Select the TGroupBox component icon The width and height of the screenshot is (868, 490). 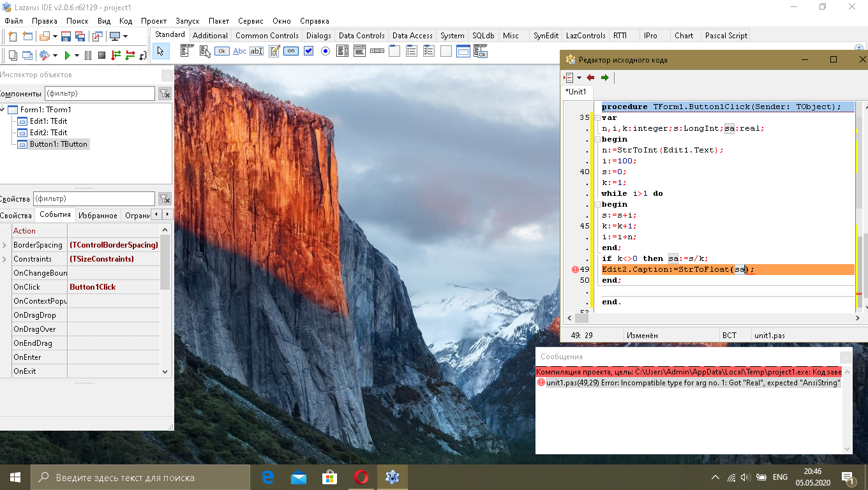[394, 51]
